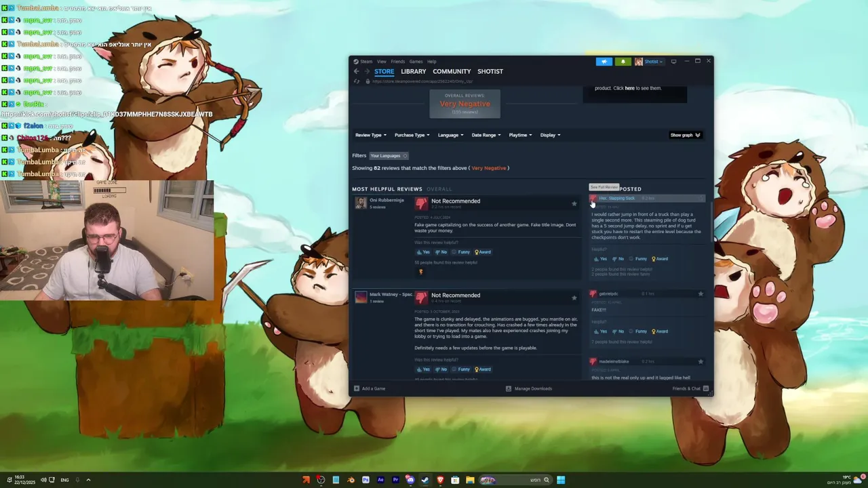Click the red thumbs-down icon on Oni Rubberninja's review
Image resolution: width=868 pixels, height=488 pixels.
(421, 203)
